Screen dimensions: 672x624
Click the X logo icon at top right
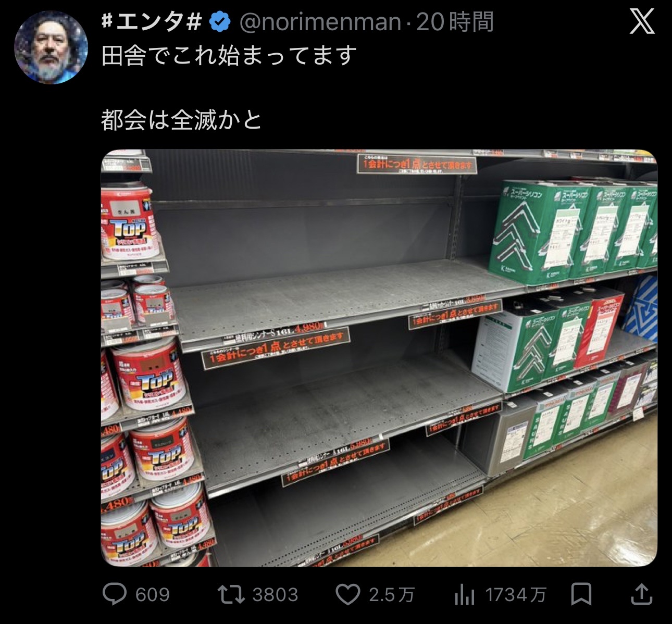coord(642,22)
